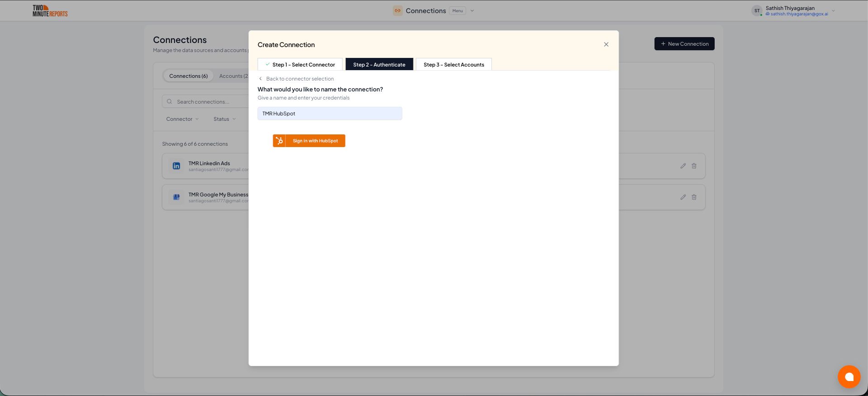Expand the Status filter dropdown

click(x=224, y=119)
